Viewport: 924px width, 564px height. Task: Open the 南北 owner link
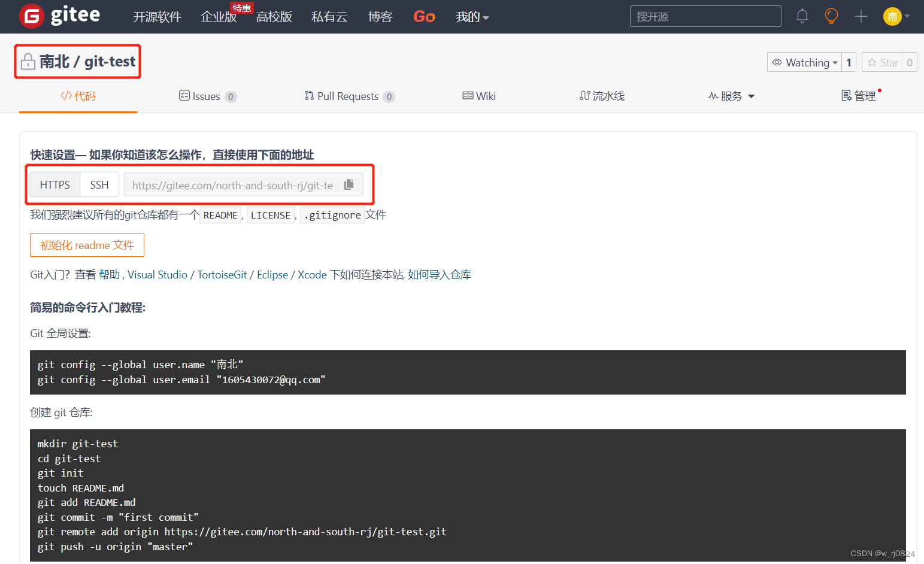coord(54,62)
